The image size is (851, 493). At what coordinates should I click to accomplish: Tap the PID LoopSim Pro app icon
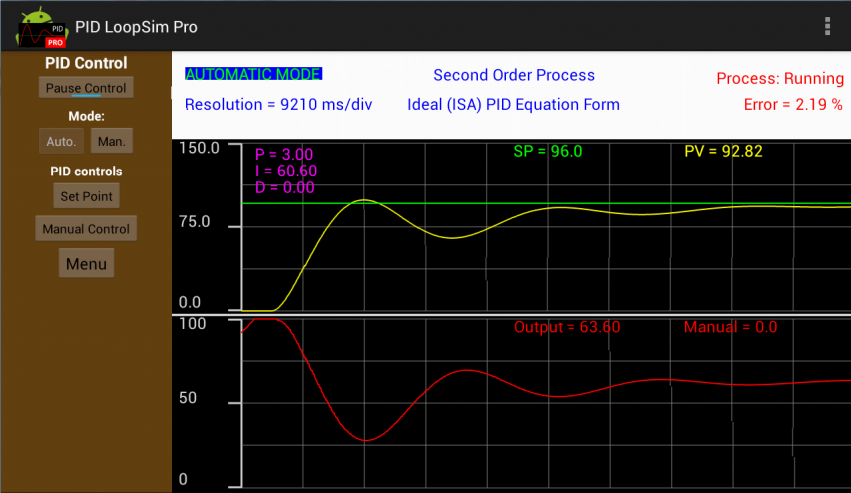click(41, 27)
